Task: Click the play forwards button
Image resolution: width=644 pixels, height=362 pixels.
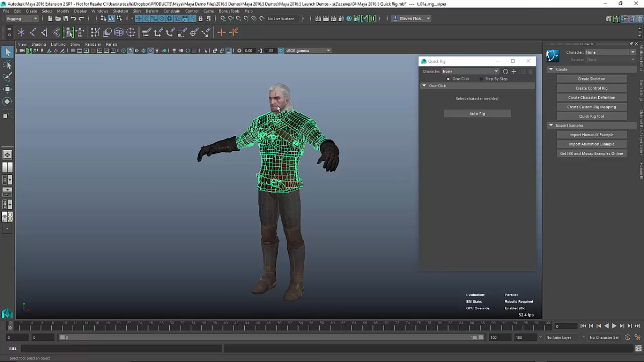Action: pos(614,326)
